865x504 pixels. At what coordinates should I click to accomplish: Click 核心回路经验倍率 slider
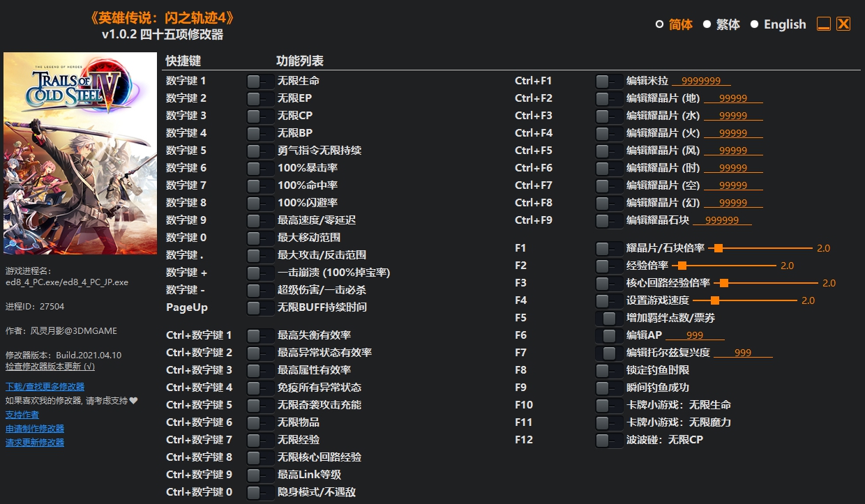tap(766, 283)
